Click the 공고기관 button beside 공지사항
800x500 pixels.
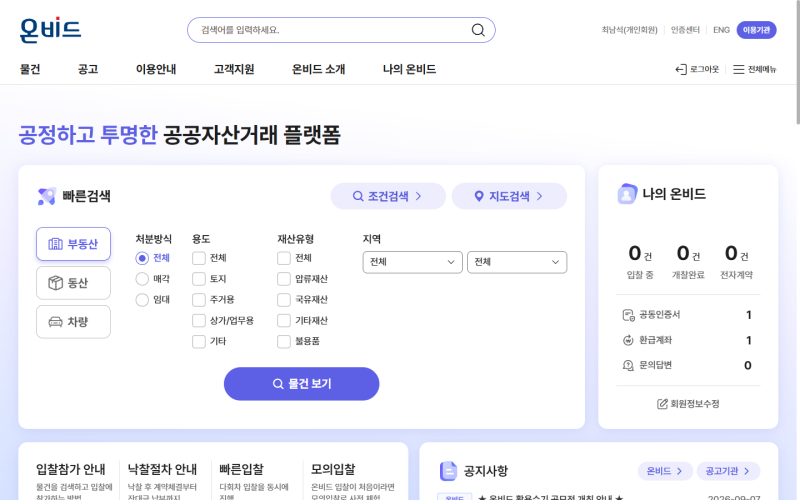pos(728,471)
